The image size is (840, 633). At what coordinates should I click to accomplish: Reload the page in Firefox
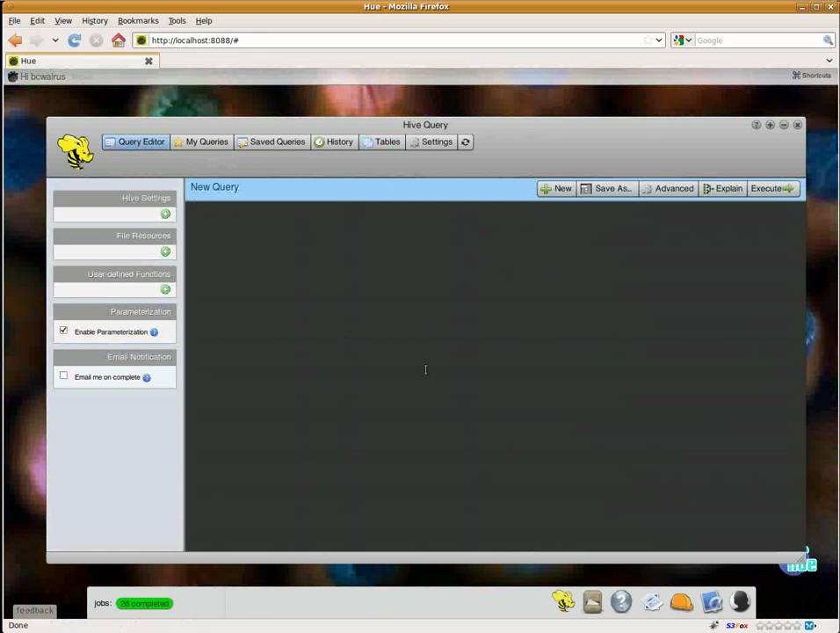coord(75,40)
